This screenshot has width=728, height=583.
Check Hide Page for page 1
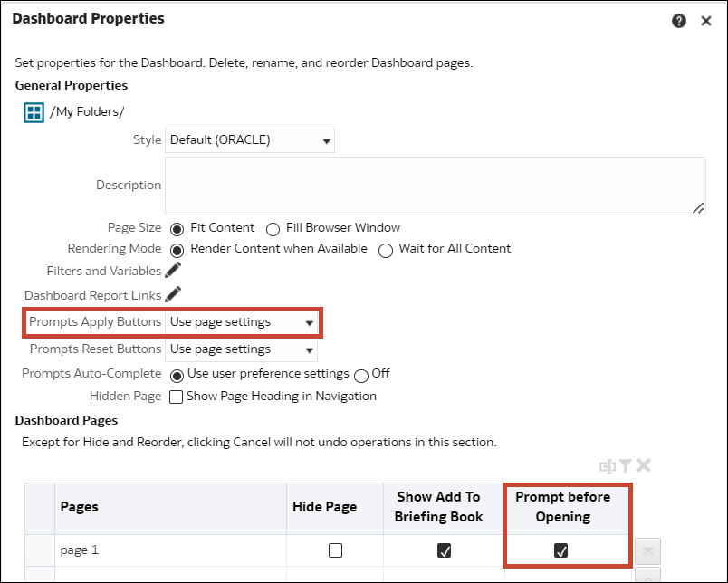[335, 550]
